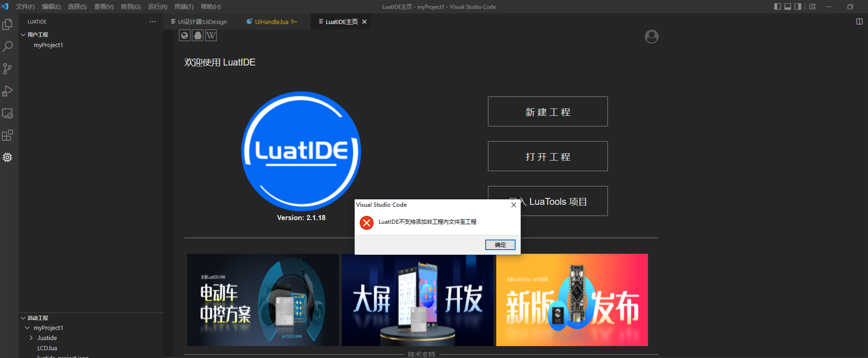Screen dimensions: 868x358
Task: Open the 新版发布 banner
Action: tap(572, 300)
